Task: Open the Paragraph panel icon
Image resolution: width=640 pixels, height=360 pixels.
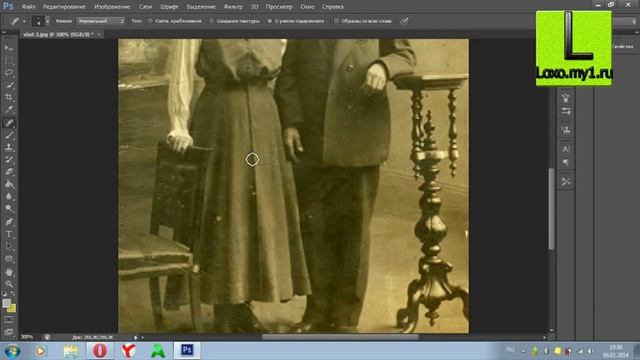Action: (566, 162)
